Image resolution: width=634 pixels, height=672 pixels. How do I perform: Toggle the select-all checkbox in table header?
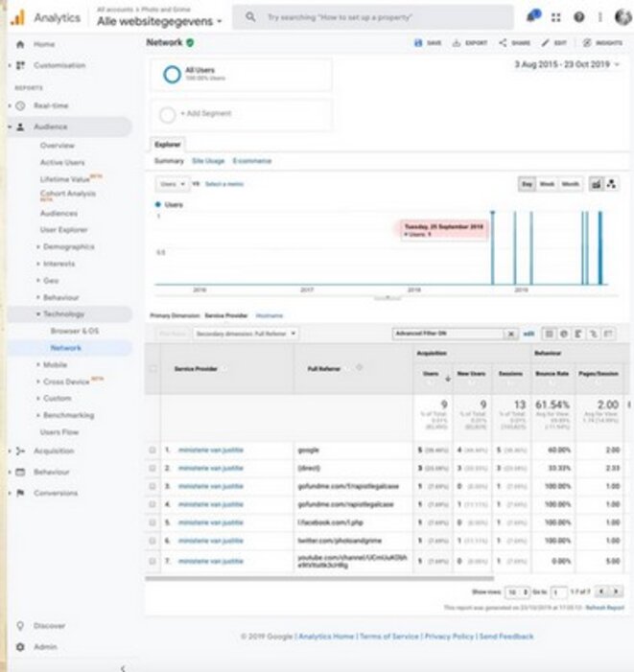[153, 368]
